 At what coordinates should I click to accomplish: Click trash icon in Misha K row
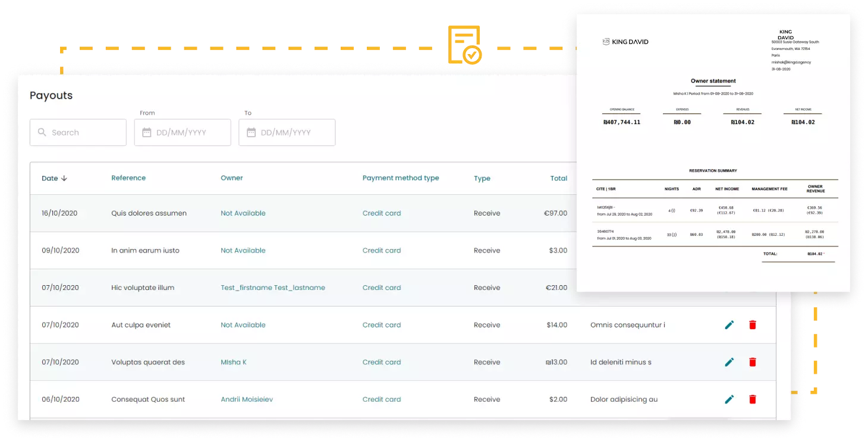[x=753, y=362]
